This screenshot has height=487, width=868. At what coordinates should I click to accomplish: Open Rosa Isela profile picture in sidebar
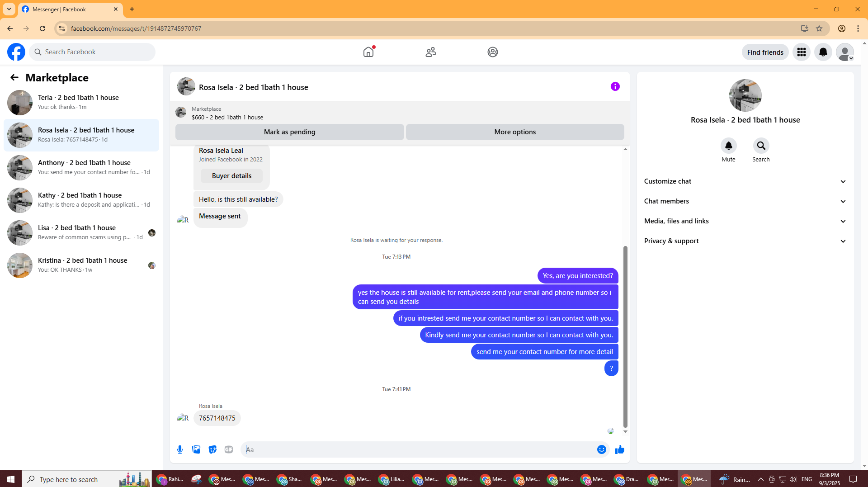pos(745,95)
